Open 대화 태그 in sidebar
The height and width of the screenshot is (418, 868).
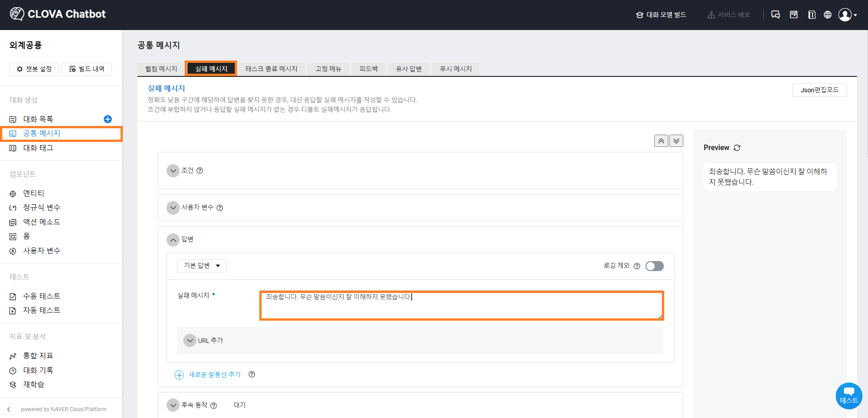pyautogui.click(x=38, y=148)
